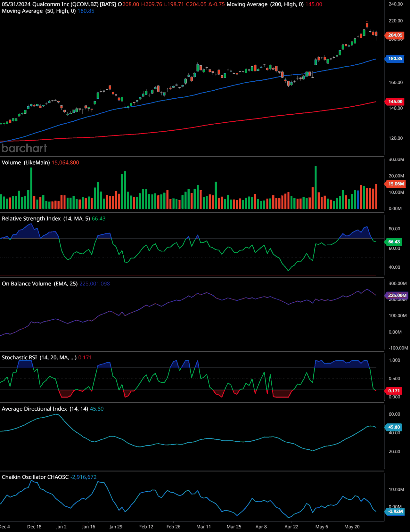Click the 180.85 blue moving average tag
The height and width of the screenshot is (532, 410).
(395, 59)
